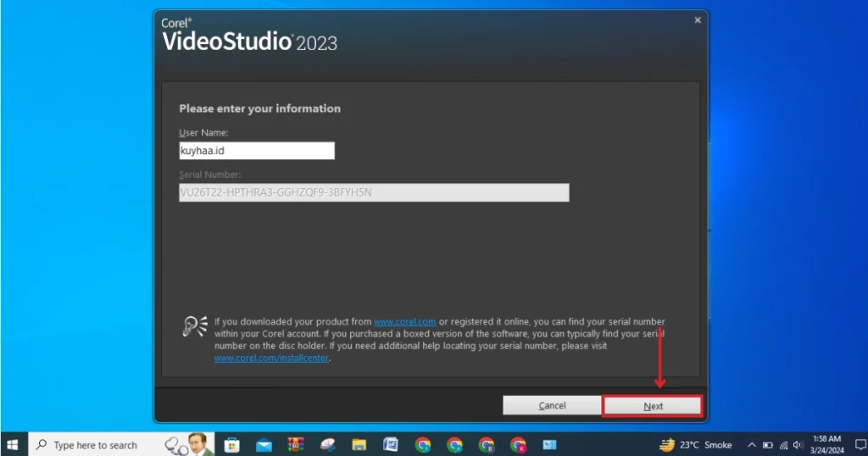Click the 'Please enter your information' heading
The height and width of the screenshot is (456, 868).
tap(259, 108)
